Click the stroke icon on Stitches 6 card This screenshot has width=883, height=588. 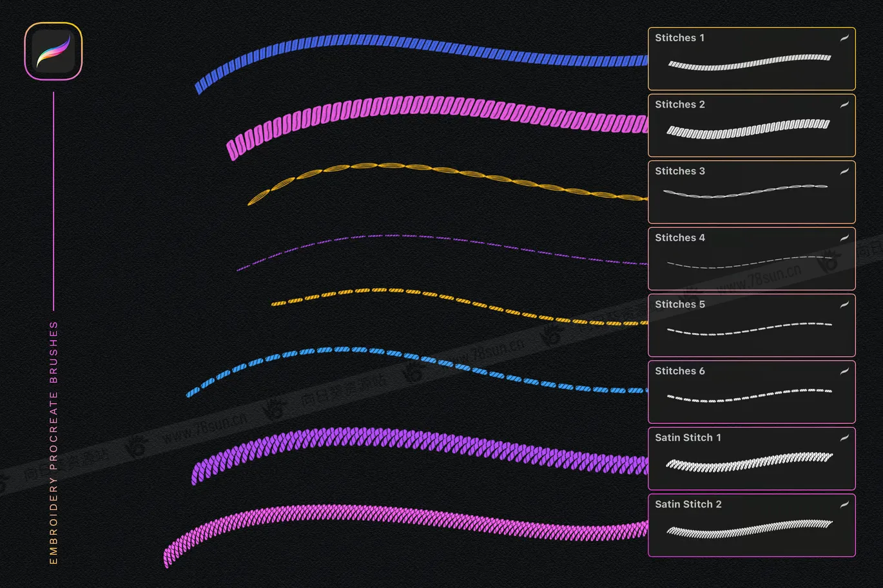point(844,371)
